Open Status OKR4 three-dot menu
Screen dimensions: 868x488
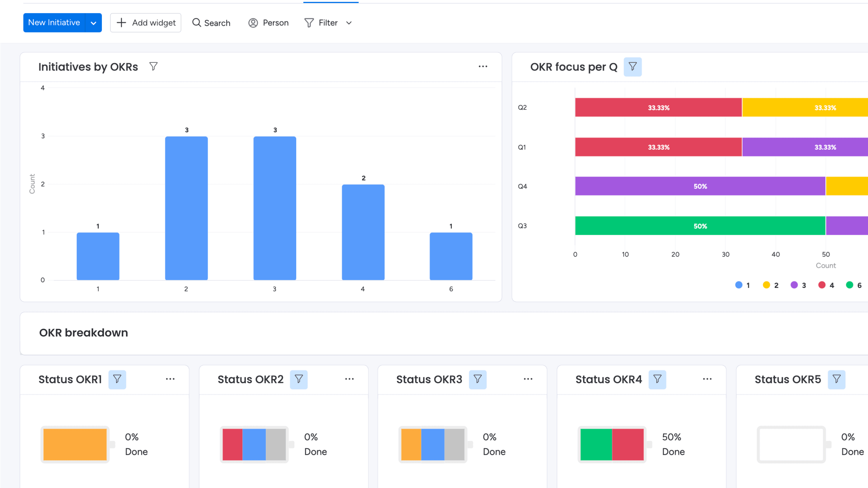(x=707, y=379)
